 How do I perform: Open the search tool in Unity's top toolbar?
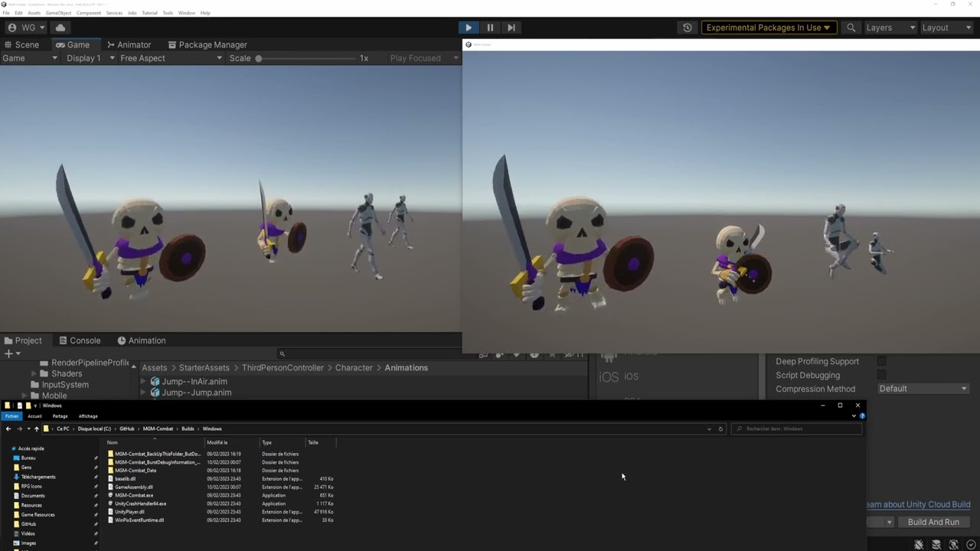click(x=851, y=28)
